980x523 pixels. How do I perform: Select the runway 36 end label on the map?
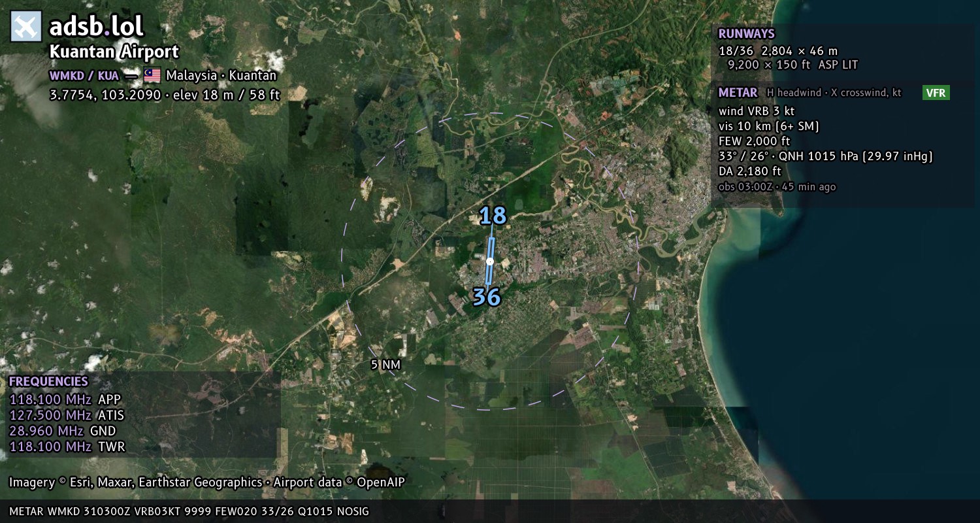coord(487,297)
